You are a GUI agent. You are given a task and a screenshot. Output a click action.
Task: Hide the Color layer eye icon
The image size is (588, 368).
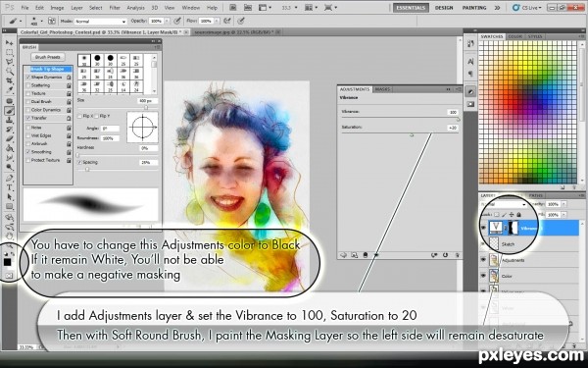click(483, 276)
